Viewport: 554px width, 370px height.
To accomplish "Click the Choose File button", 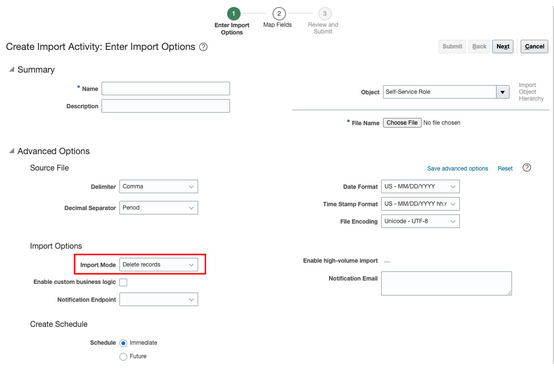I will 402,123.
